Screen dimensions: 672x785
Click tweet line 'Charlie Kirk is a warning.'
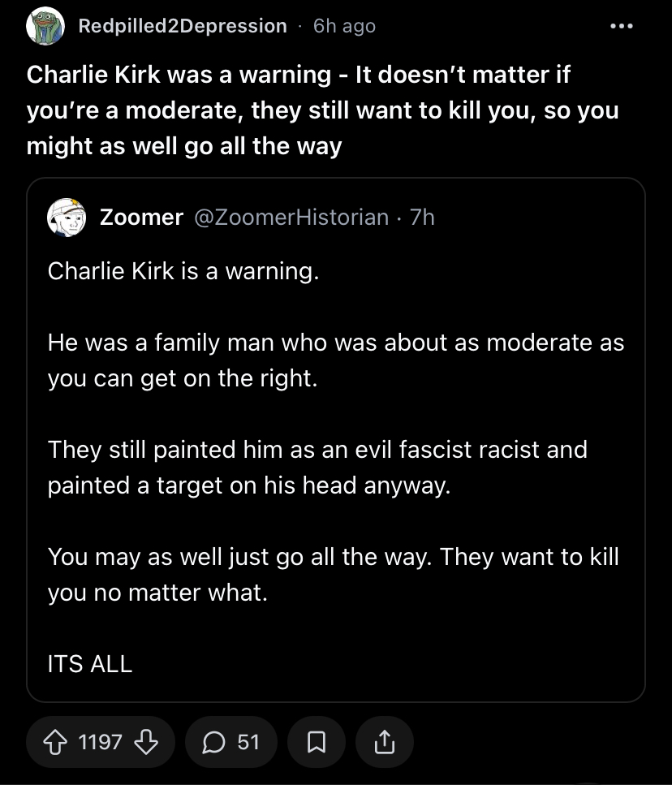(x=183, y=271)
